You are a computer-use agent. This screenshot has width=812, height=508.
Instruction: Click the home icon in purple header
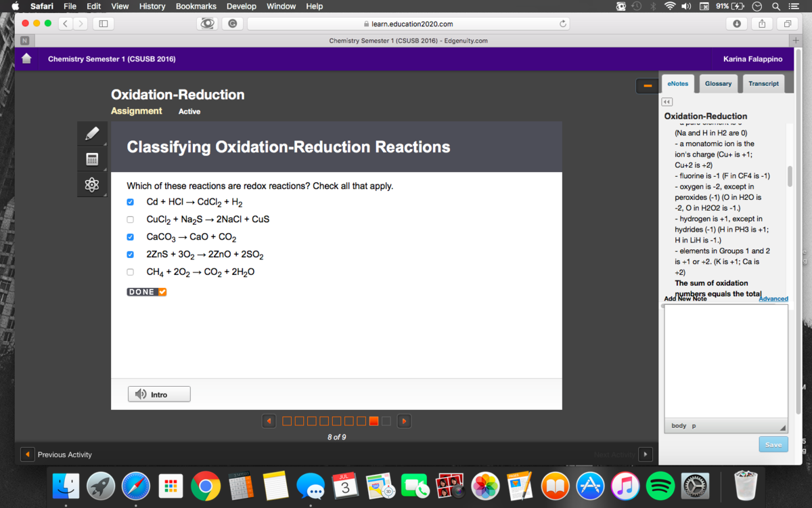click(26, 59)
